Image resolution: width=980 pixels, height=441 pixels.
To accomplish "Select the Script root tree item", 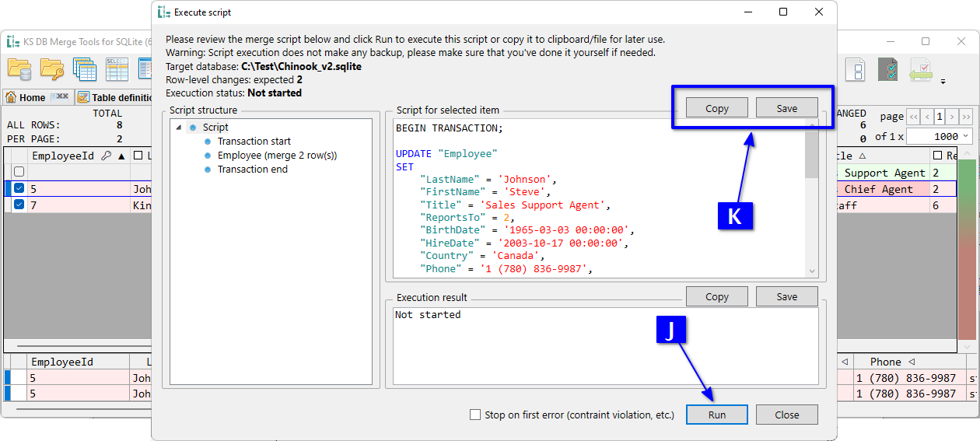I will point(215,127).
